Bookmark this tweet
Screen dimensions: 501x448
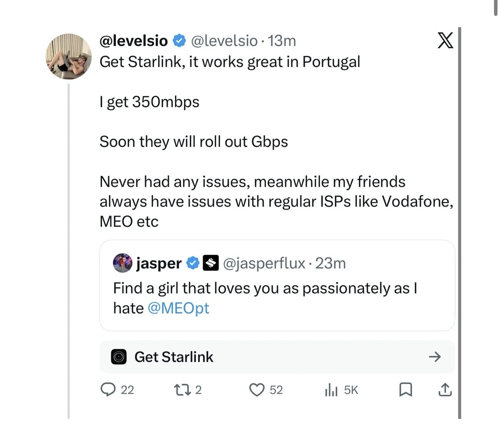(x=405, y=389)
